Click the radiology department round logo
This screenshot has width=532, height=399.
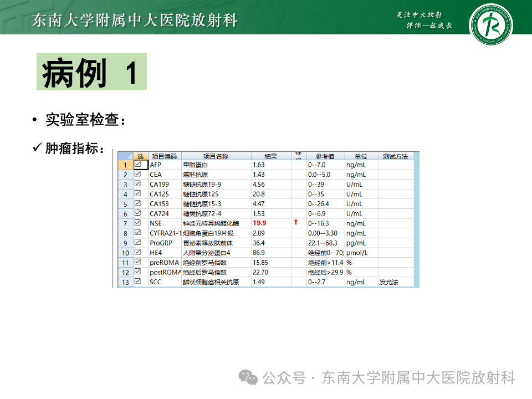(x=490, y=24)
